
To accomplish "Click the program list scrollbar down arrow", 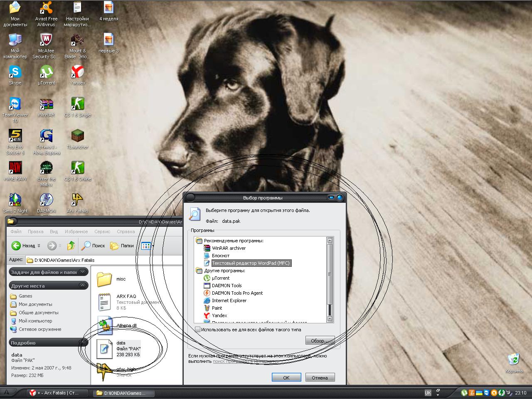I will 330,319.
